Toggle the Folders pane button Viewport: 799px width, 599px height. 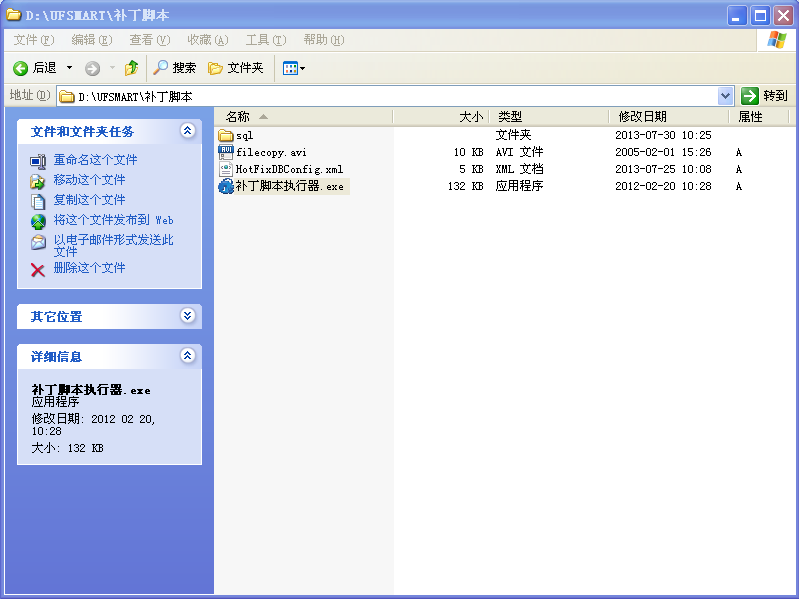click(x=236, y=68)
